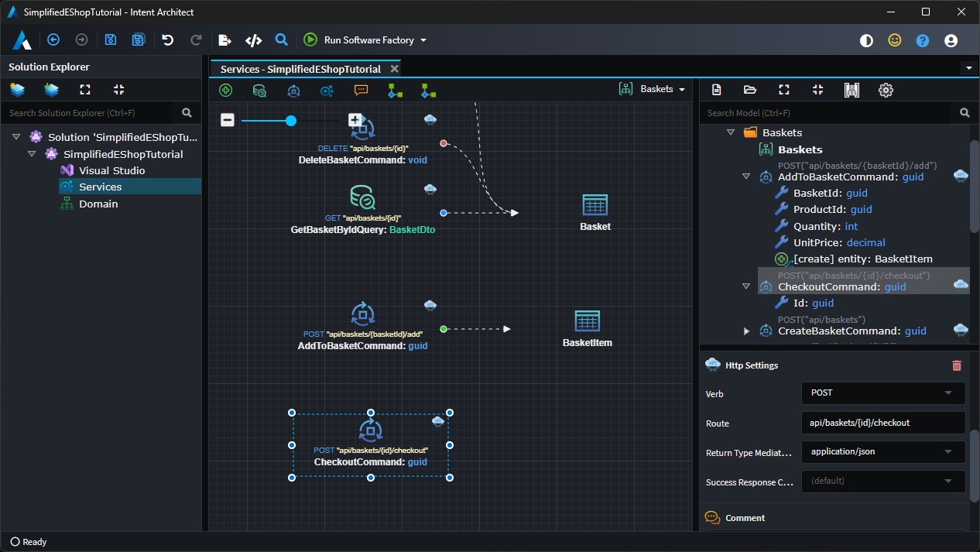The width and height of the screenshot is (980, 552).
Task: Click the command cycle icon in diagram toolbar
Action: coord(293,91)
